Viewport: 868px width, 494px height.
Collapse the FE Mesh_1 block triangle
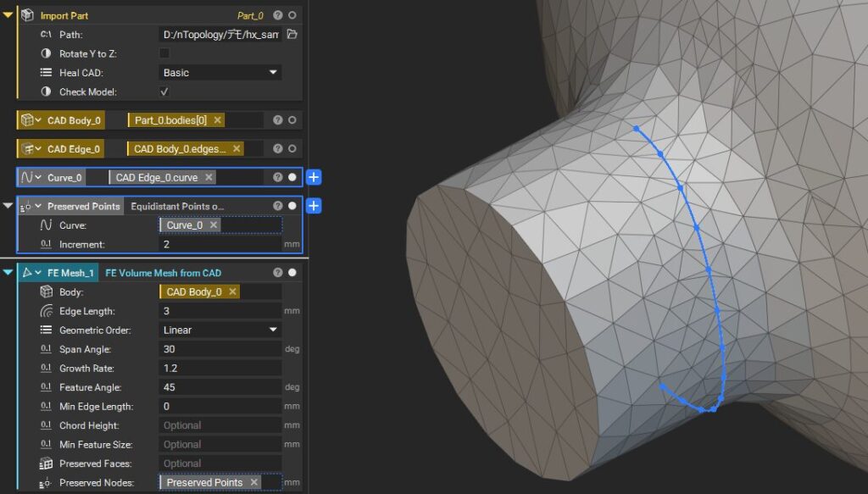(x=8, y=273)
